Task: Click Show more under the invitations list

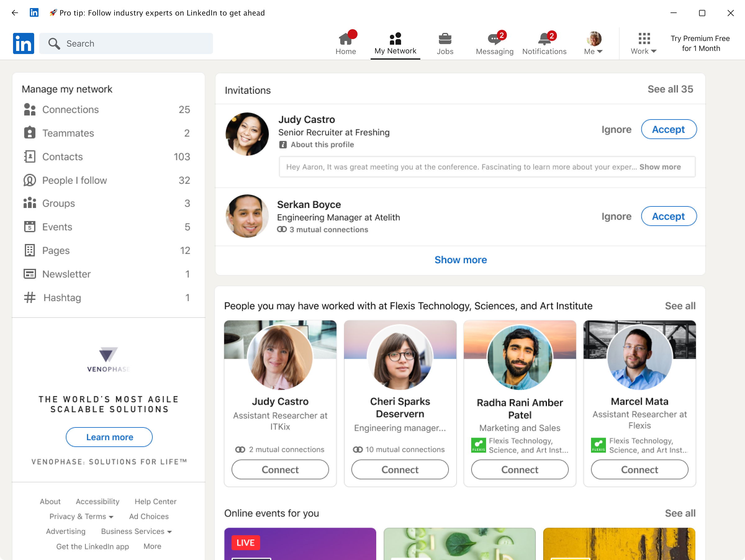Action: pos(460,260)
